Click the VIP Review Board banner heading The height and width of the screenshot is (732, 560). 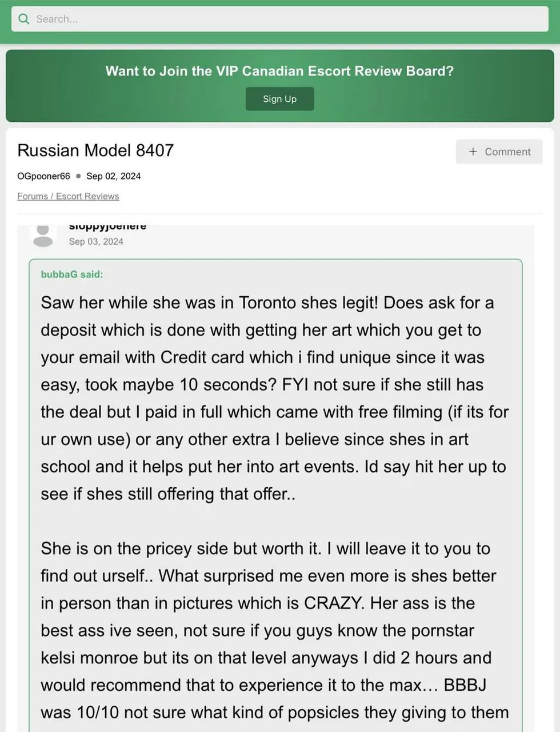(279, 71)
